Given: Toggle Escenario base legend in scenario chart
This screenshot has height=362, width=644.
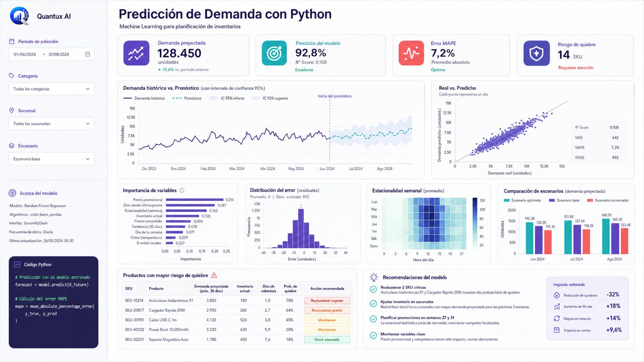Looking at the screenshot, I should coord(564,200).
